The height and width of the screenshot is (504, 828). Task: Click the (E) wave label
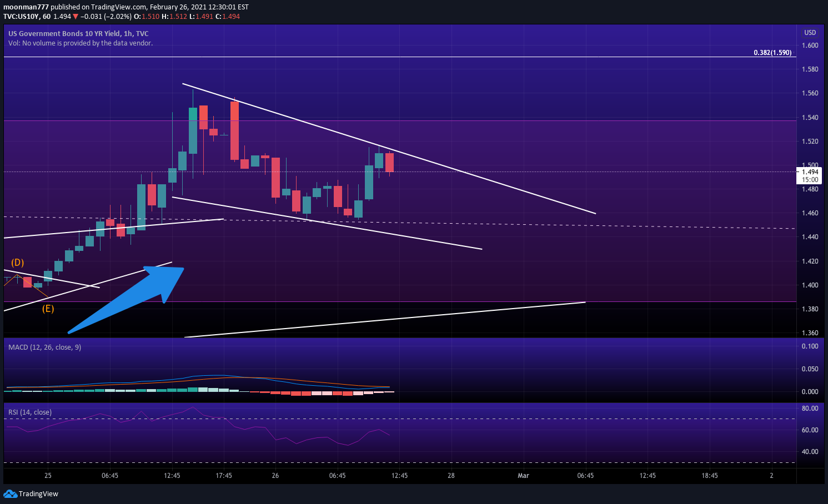[x=48, y=309]
